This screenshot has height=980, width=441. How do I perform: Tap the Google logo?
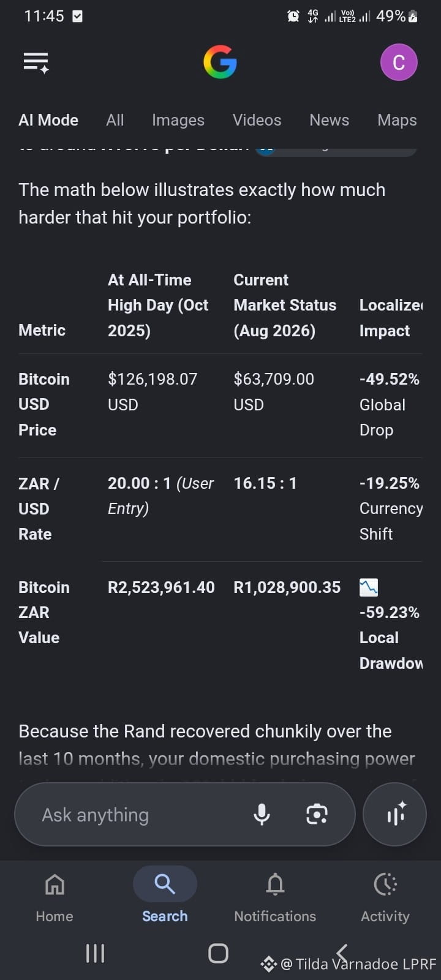[220, 62]
